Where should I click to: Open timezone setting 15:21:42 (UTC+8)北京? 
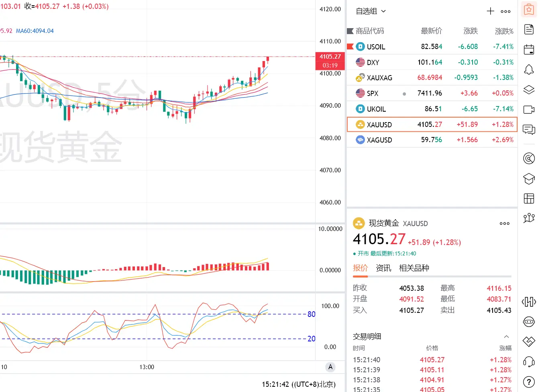click(298, 384)
